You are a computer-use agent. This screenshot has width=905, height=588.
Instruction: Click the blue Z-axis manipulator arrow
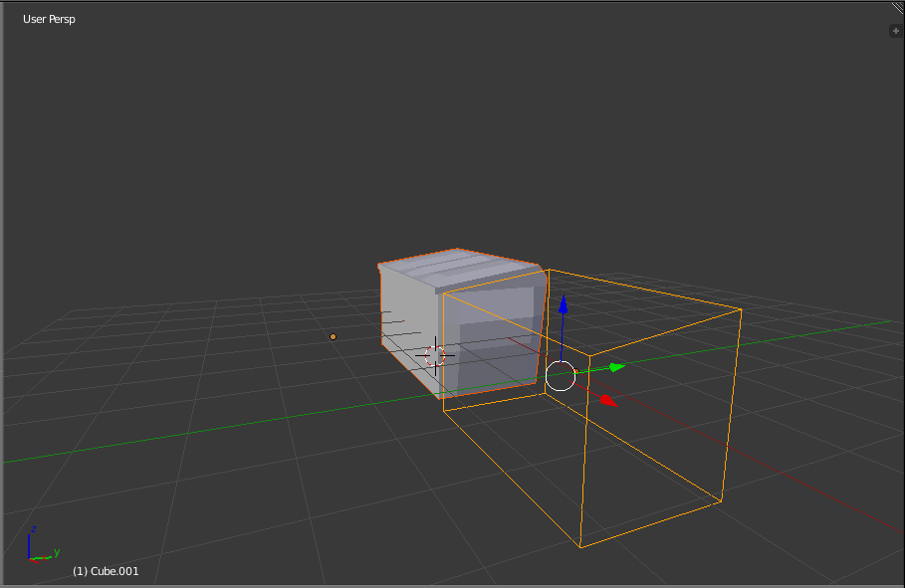[563, 304]
